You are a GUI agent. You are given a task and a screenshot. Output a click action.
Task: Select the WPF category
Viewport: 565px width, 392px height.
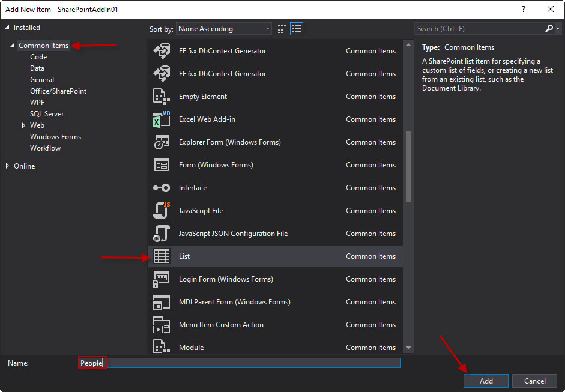[37, 102]
